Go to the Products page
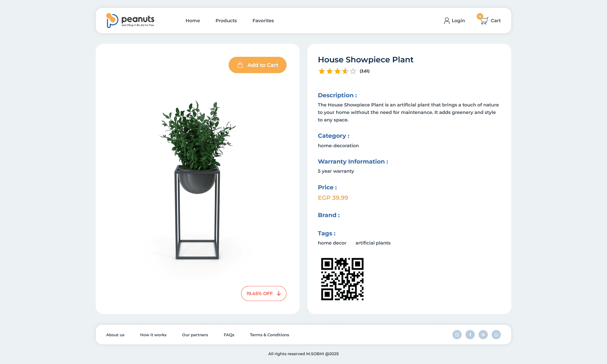This screenshot has width=607, height=364. [x=226, y=21]
